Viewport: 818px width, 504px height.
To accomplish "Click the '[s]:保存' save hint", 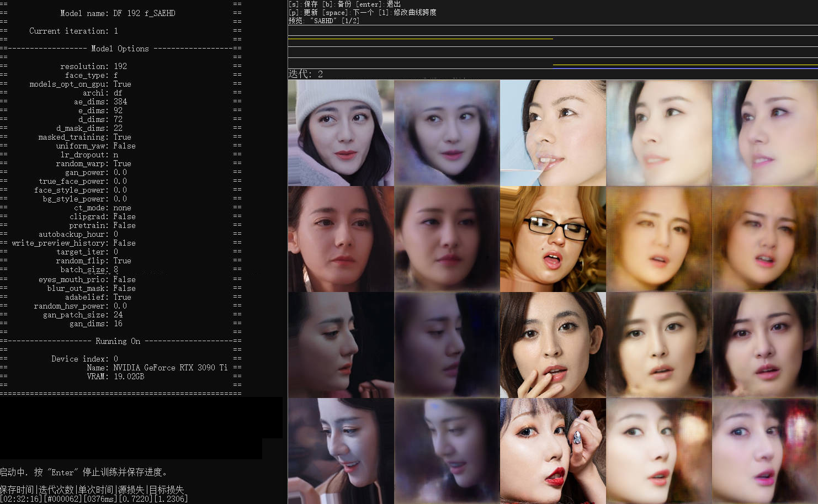I will click(303, 4).
